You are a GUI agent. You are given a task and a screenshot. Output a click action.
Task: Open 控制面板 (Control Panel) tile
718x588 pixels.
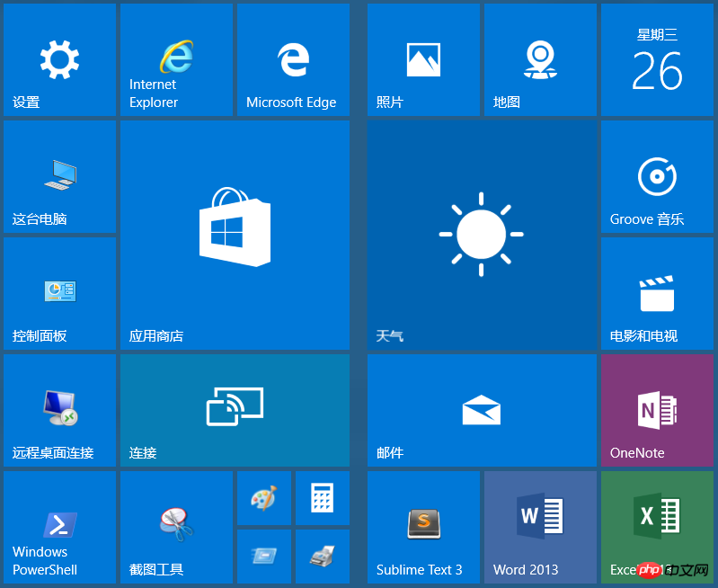tap(59, 293)
